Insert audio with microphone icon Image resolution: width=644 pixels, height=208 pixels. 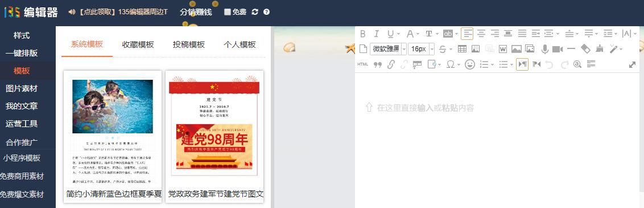point(545,49)
